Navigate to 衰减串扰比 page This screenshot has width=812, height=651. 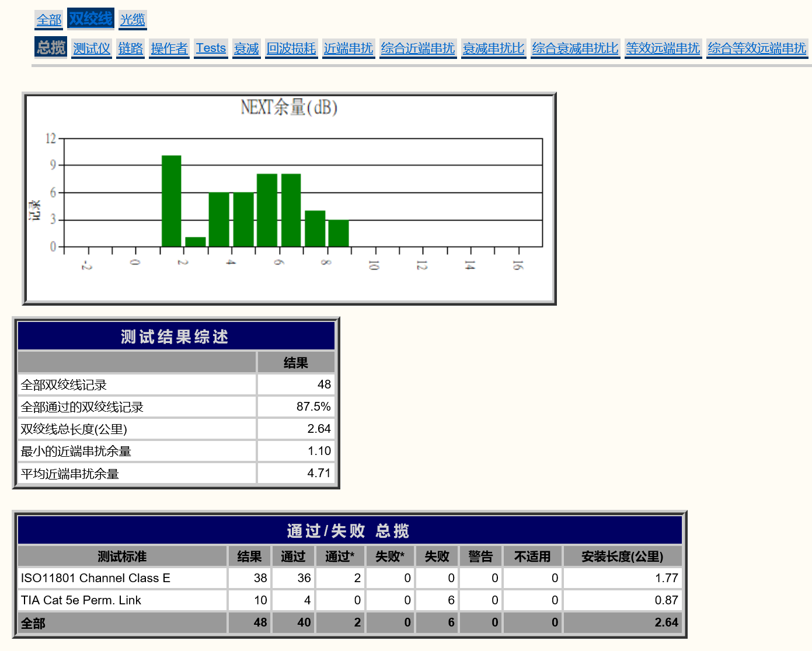click(493, 48)
